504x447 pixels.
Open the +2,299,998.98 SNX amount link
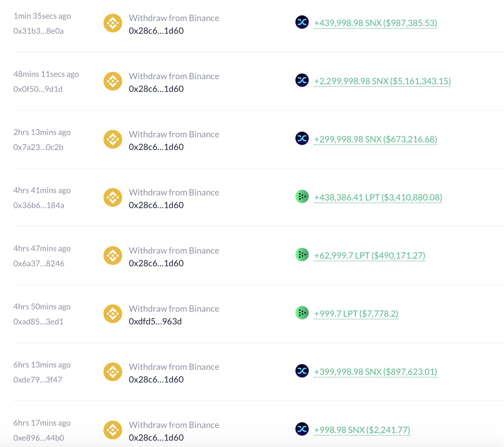[x=382, y=81]
